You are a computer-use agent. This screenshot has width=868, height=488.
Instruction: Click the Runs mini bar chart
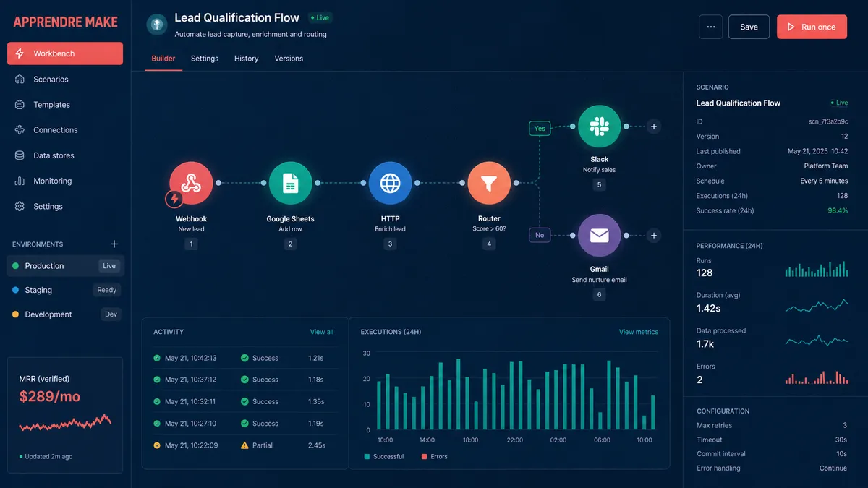click(817, 267)
